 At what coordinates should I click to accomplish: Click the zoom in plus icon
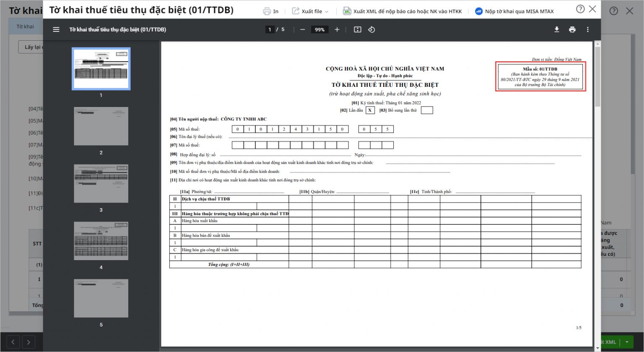click(x=337, y=29)
